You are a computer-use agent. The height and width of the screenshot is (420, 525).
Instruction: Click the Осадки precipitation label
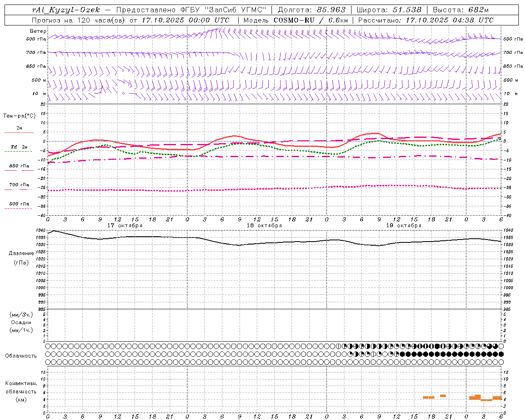(x=21, y=322)
